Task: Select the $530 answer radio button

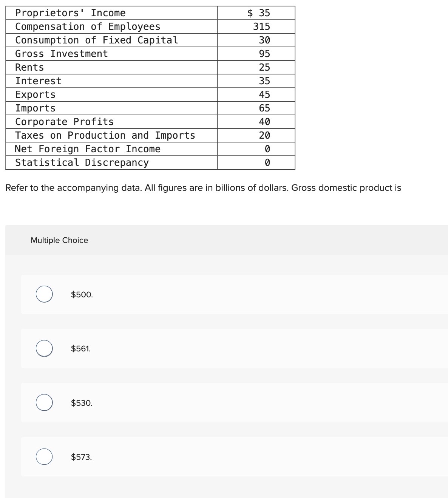Action: pyautogui.click(x=44, y=403)
